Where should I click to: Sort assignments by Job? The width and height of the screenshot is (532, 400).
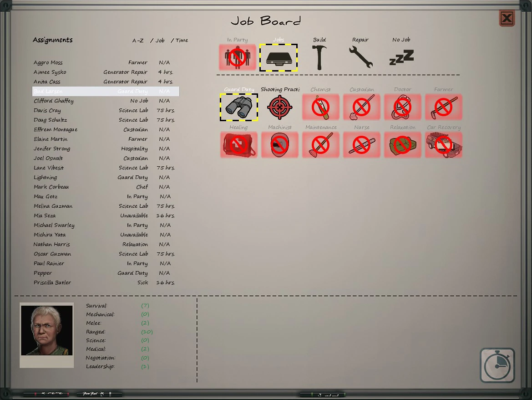(160, 41)
